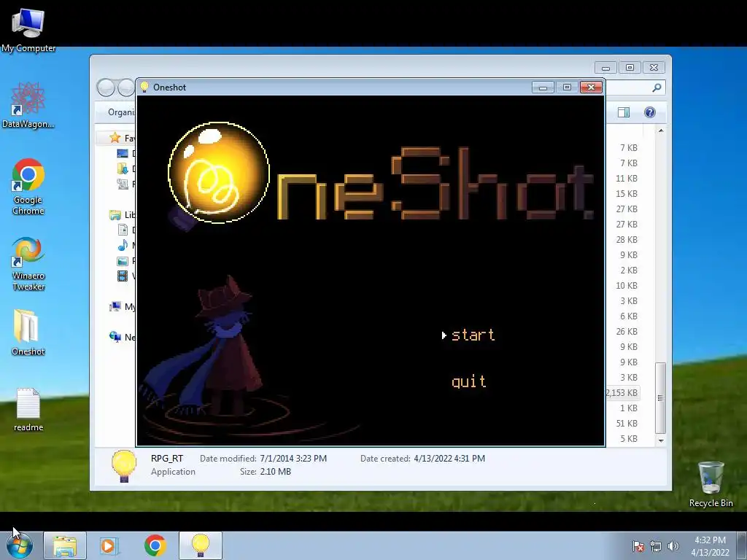Open the Oneshot folder on desktop
Viewport: 747px width, 560px height.
tap(28, 332)
